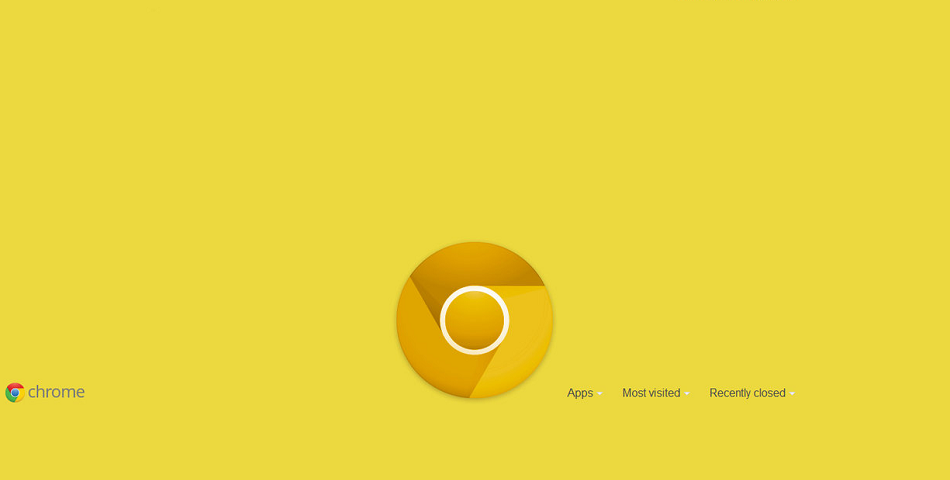Expand the arrow beside Most visited
Image resolution: width=950 pixels, height=480 pixels.
(x=686, y=394)
